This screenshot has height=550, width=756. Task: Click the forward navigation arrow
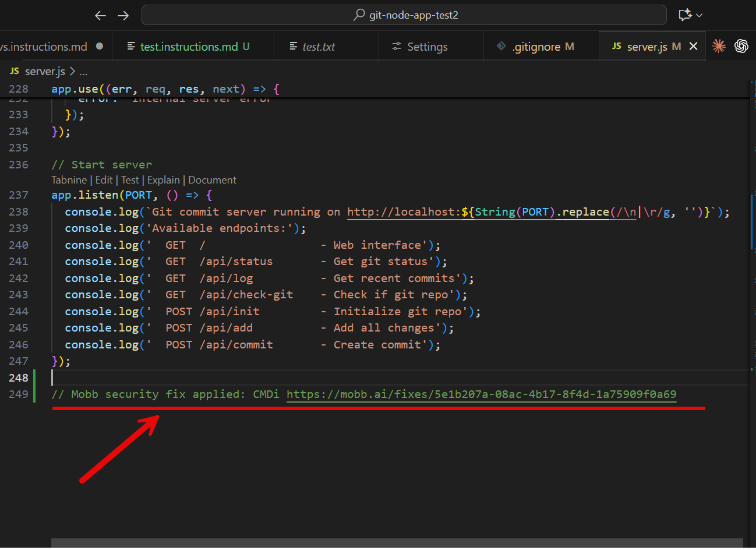click(x=123, y=16)
